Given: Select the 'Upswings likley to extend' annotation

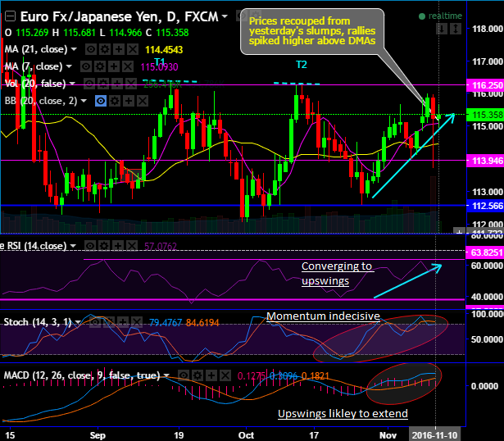Looking at the screenshot, I should pos(343,413).
